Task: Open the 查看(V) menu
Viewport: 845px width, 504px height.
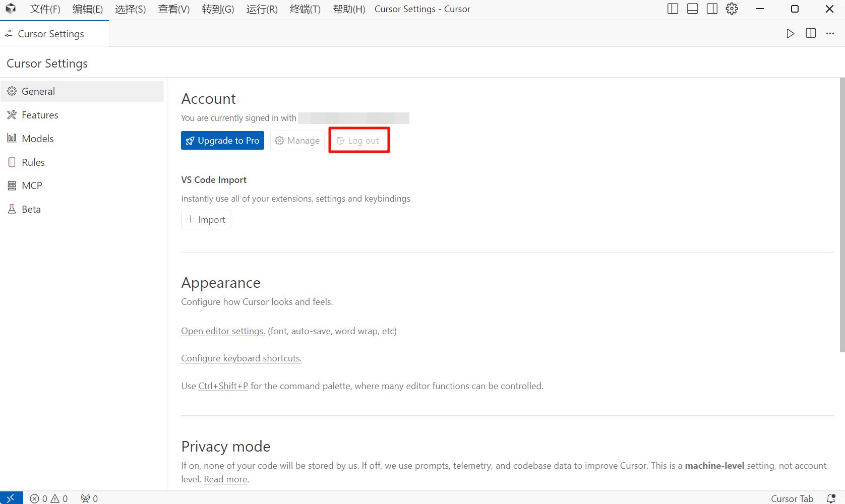Action: tap(174, 9)
